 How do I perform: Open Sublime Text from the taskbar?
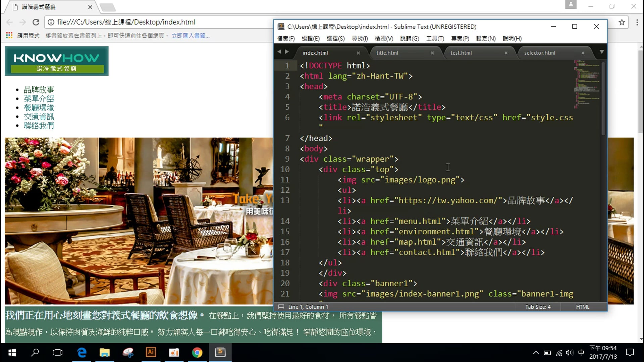click(220, 352)
